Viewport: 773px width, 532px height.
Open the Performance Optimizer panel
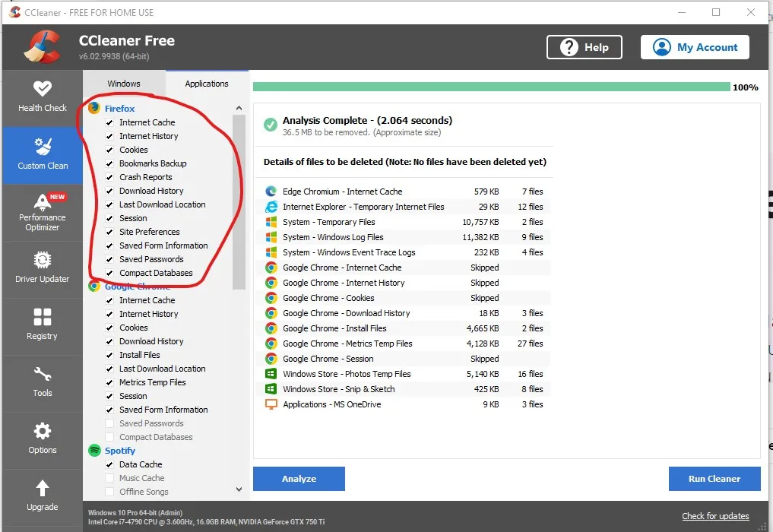coord(43,212)
